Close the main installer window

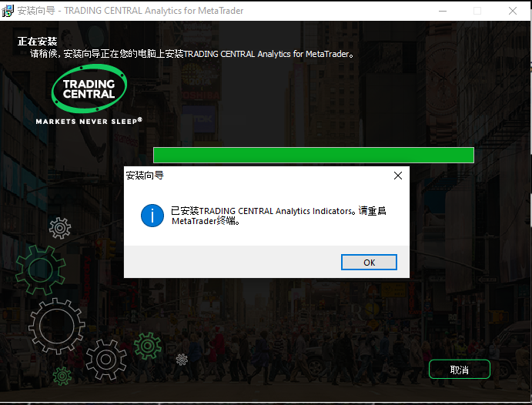coord(512,11)
